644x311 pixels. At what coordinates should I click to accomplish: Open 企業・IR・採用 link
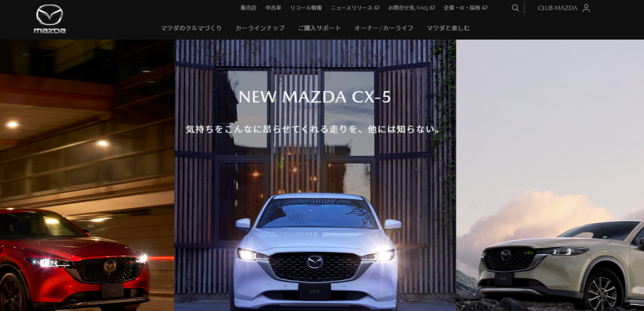(x=462, y=8)
